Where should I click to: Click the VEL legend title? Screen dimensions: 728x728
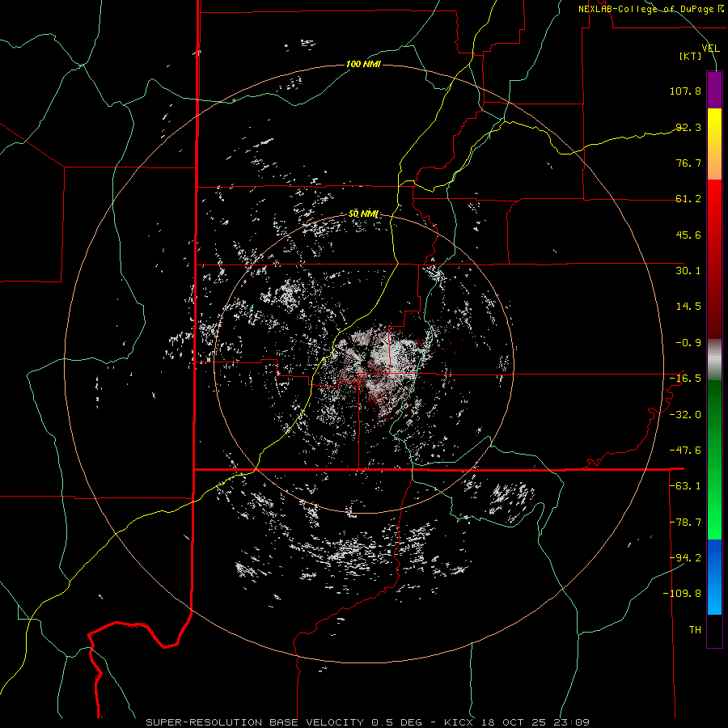tap(710, 48)
